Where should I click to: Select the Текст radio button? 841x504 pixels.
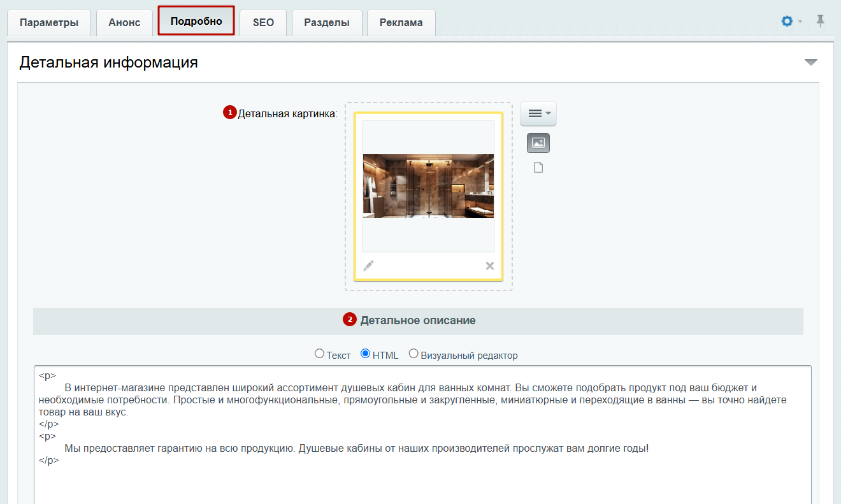319,354
